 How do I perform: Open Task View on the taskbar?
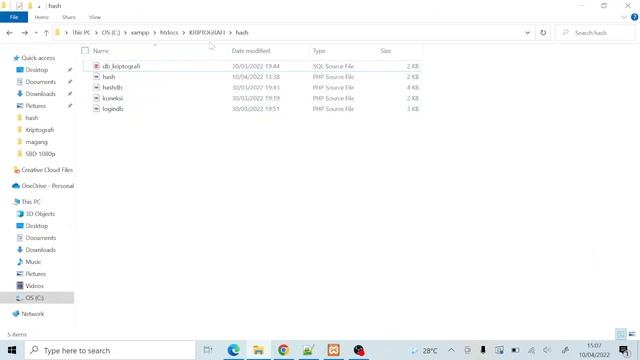point(208,350)
